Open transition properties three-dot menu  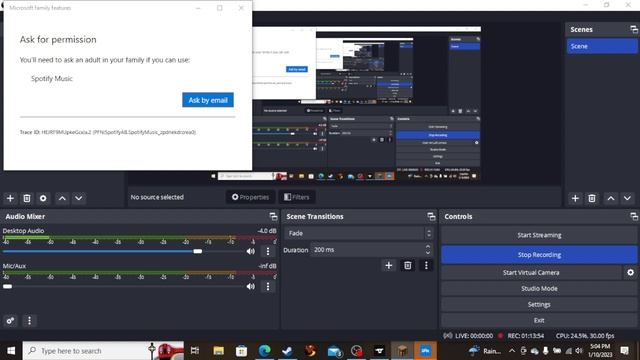click(426, 265)
